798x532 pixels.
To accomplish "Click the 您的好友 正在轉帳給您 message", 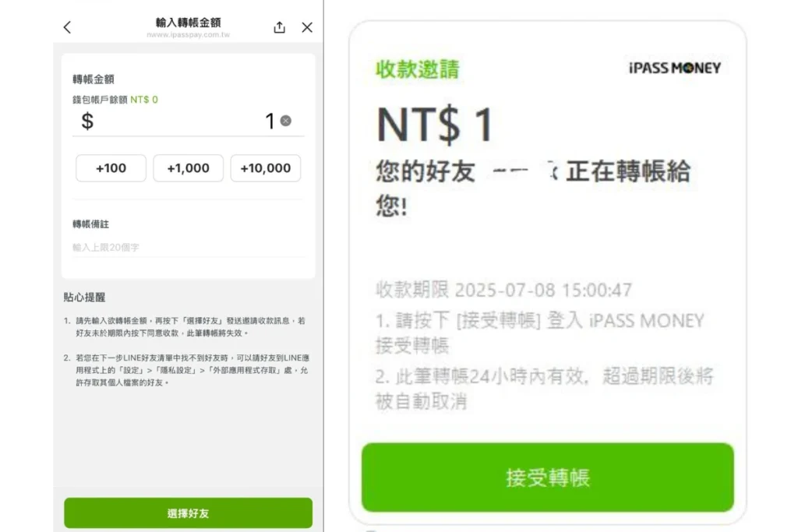I will pyautogui.click(x=533, y=188).
